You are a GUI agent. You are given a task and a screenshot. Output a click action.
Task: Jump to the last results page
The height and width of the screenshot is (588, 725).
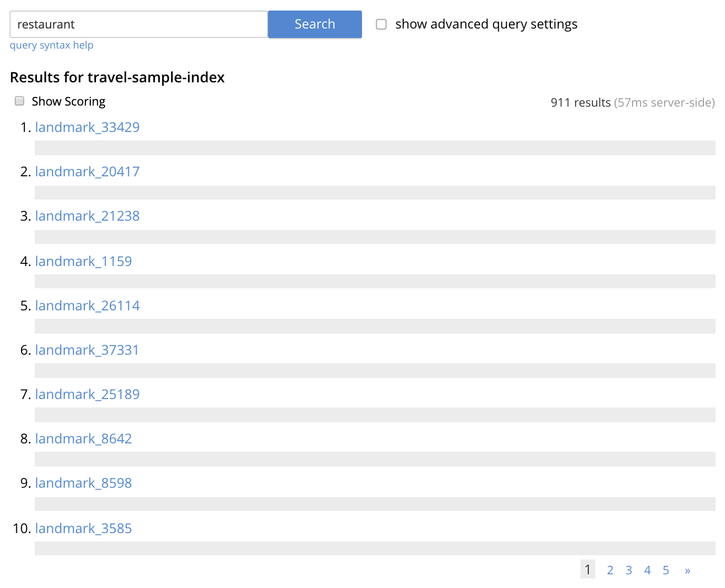click(687, 570)
